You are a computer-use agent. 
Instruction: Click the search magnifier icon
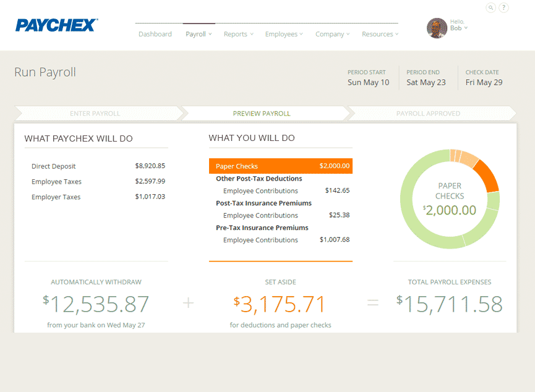click(x=490, y=7)
